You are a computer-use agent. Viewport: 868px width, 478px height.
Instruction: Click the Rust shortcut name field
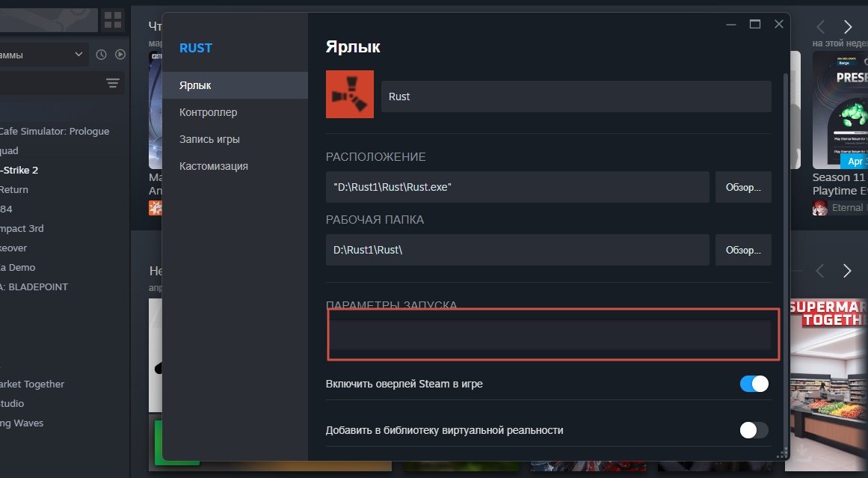coord(576,96)
